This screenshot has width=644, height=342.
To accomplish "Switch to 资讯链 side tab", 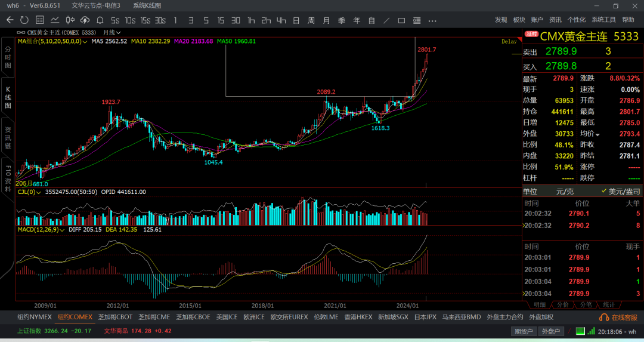I will 8,138.
